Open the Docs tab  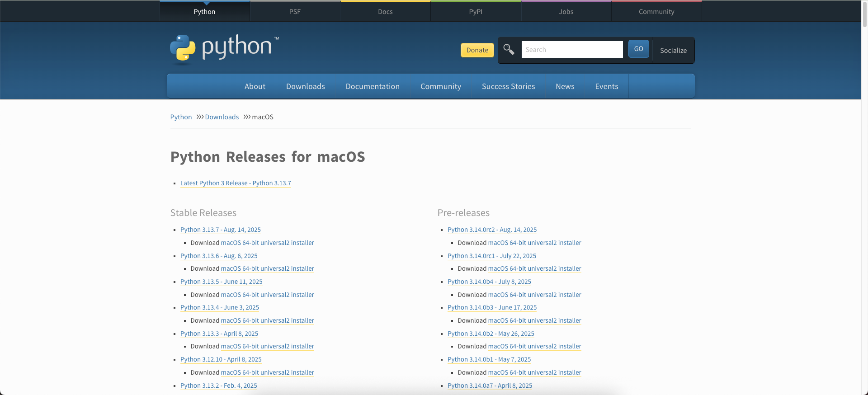pos(385,11)
